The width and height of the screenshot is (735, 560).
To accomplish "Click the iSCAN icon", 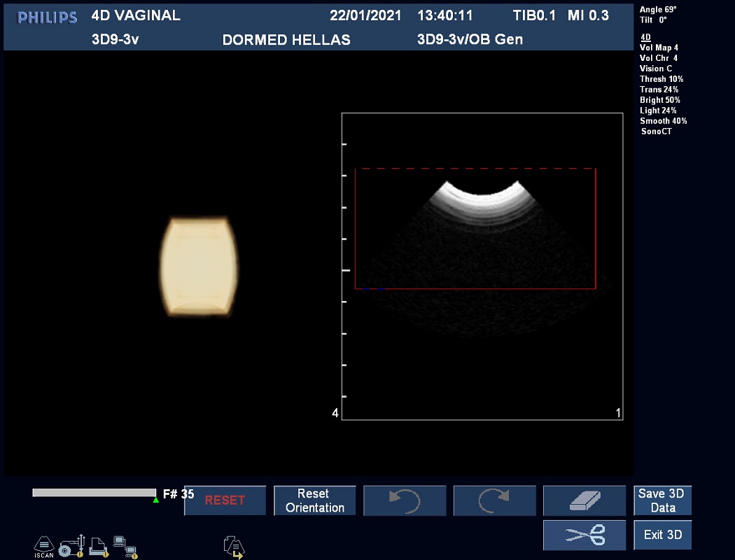I will tap(43, 546).
